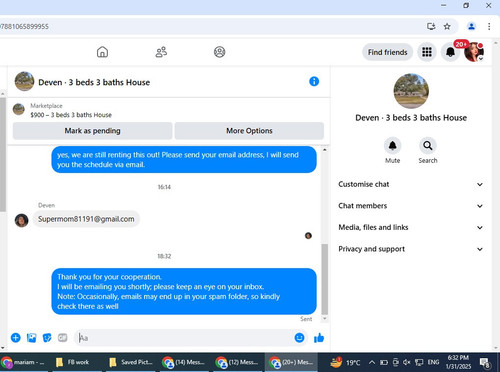Open large listing photo in info panel

(411, 91)
